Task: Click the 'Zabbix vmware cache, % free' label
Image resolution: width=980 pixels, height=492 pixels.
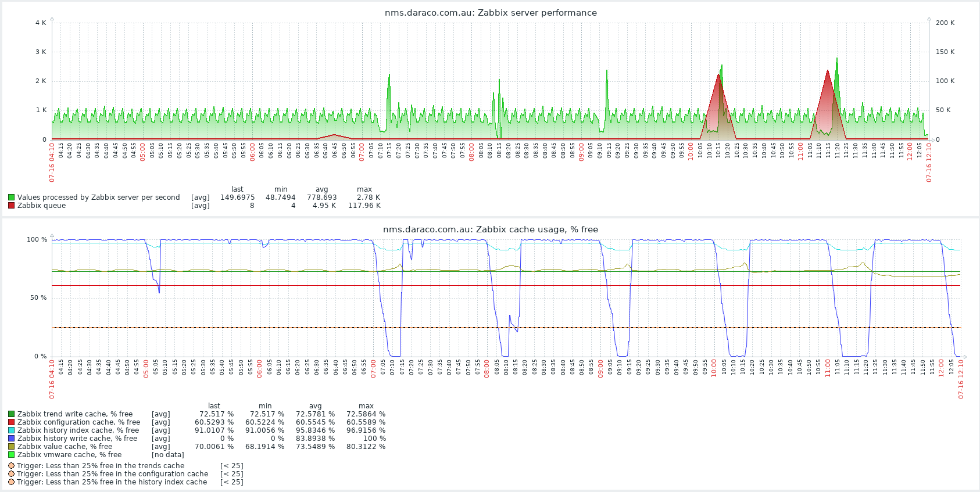Action: click(x=69, y=455)
